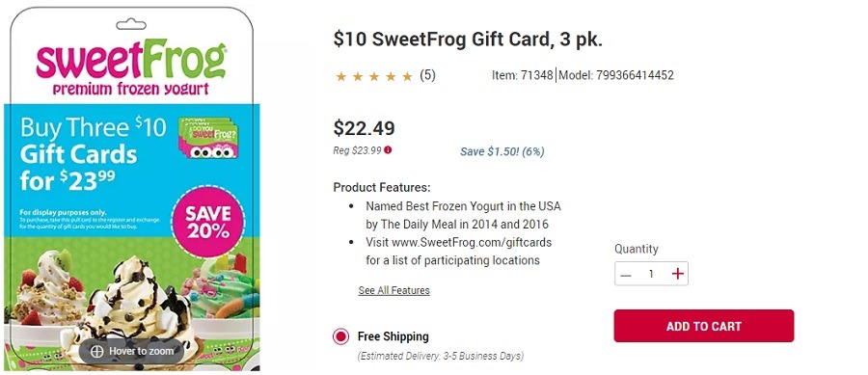Click the Model: 799366414452 text
The width and height of the screenshot is (868, 375).
pyautogui.click(x=616, y=75)
